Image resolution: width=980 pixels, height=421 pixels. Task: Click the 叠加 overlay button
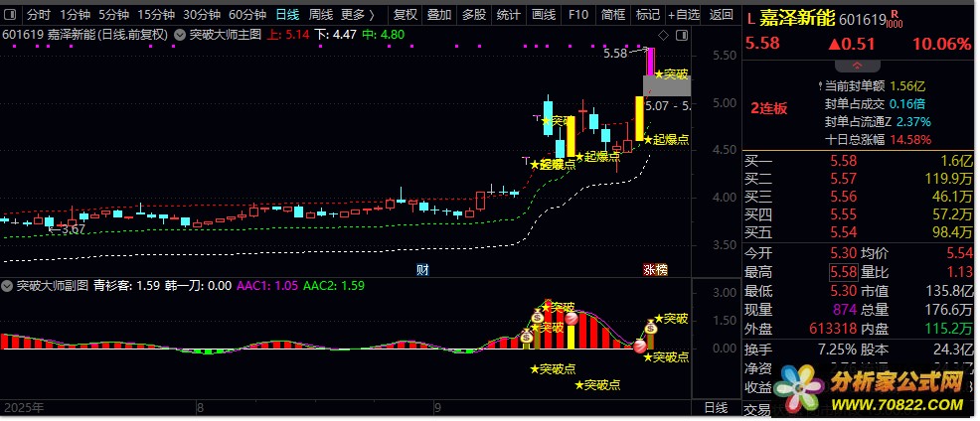pos(439,14)
